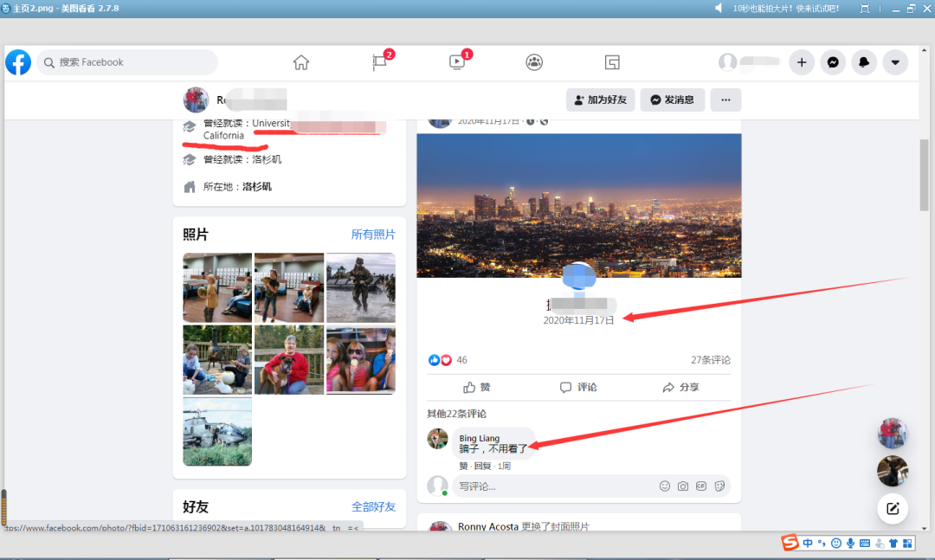Open the notifications bell icon
The height and width of the screenshot is (560, 935).
(864, 62)
